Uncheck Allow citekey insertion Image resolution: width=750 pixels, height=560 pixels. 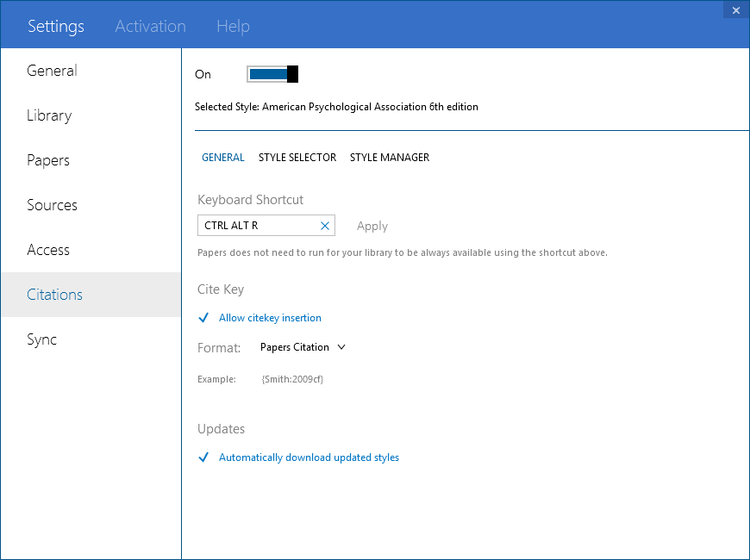pos(259,318)
